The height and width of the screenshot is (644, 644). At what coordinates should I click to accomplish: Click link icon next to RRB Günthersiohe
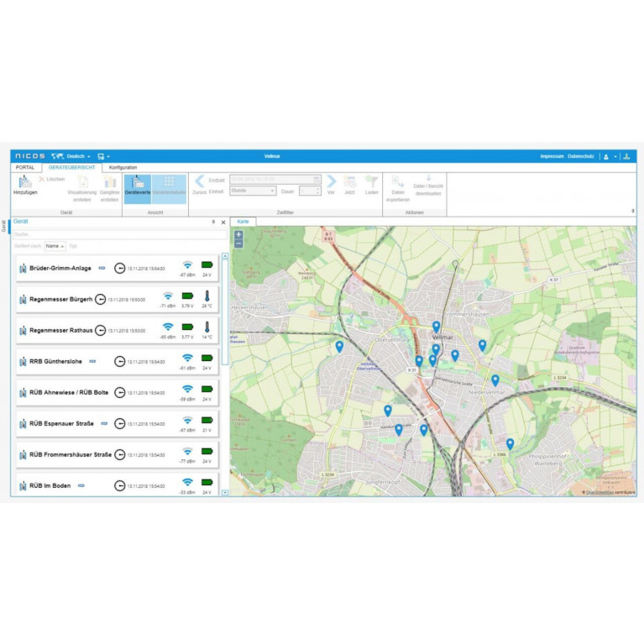pyautogui.click(x=93, y=361)
